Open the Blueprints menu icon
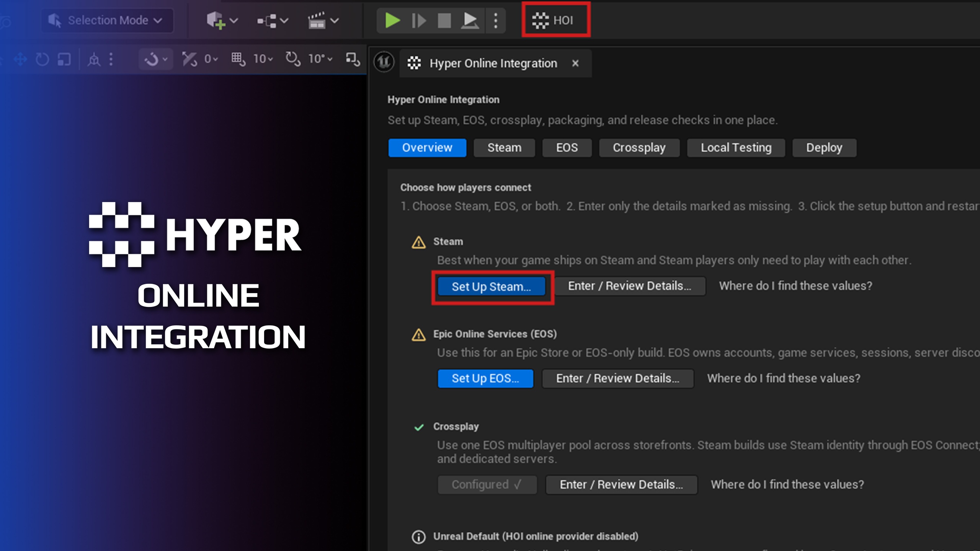This screenshot has width=980, height=551. 267,21
